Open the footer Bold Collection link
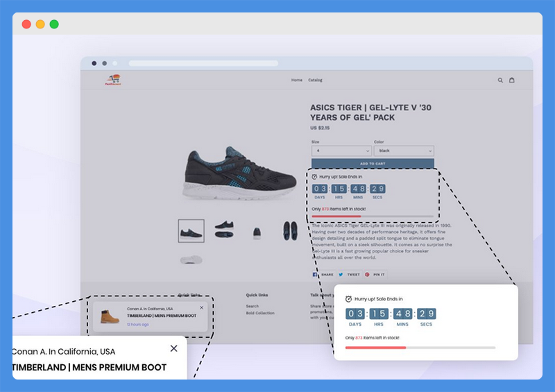 click(260, 313)
